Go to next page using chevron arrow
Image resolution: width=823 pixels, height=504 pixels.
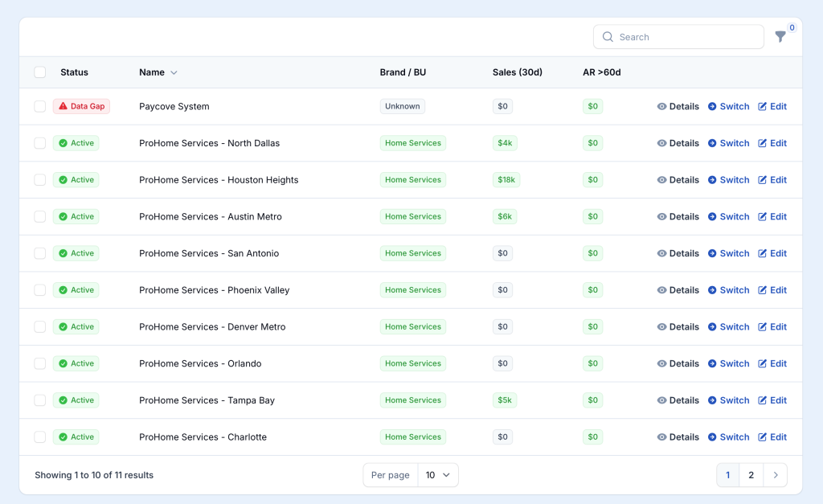775,475
